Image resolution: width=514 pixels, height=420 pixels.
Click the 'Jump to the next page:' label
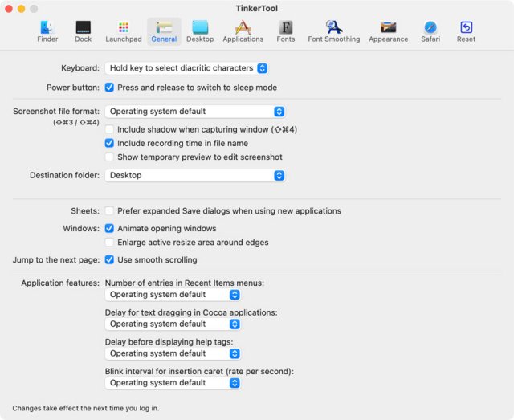(x=56, y=260)
